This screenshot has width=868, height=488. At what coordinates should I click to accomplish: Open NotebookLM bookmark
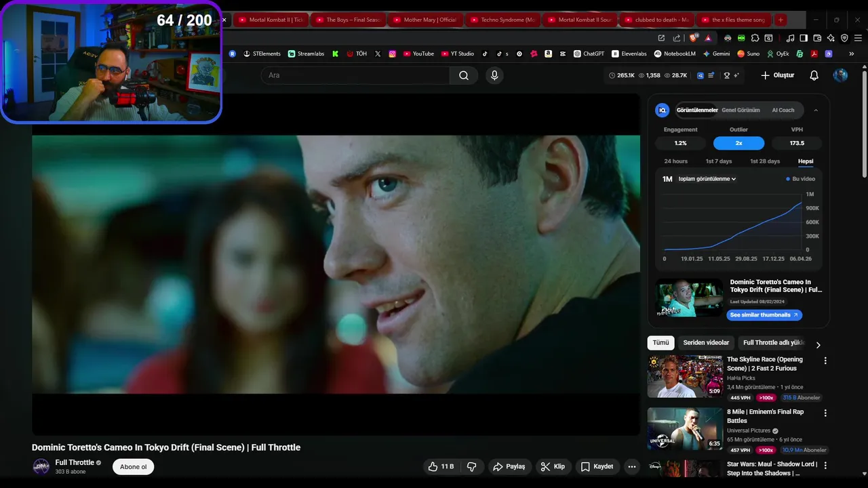click(x=675, y=54)
